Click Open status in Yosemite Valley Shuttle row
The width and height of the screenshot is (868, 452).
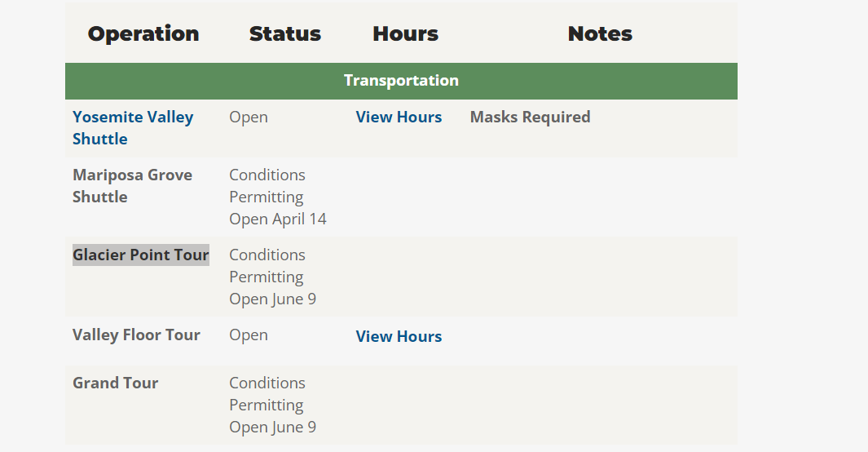click(x=249, y=117)
